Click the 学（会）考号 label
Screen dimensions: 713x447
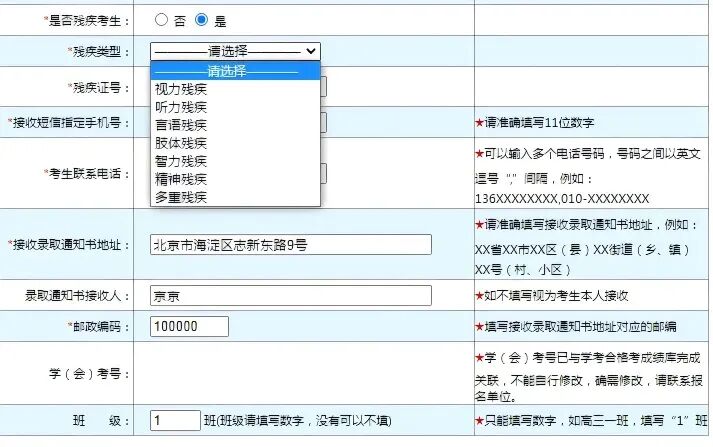coord(89,374)
